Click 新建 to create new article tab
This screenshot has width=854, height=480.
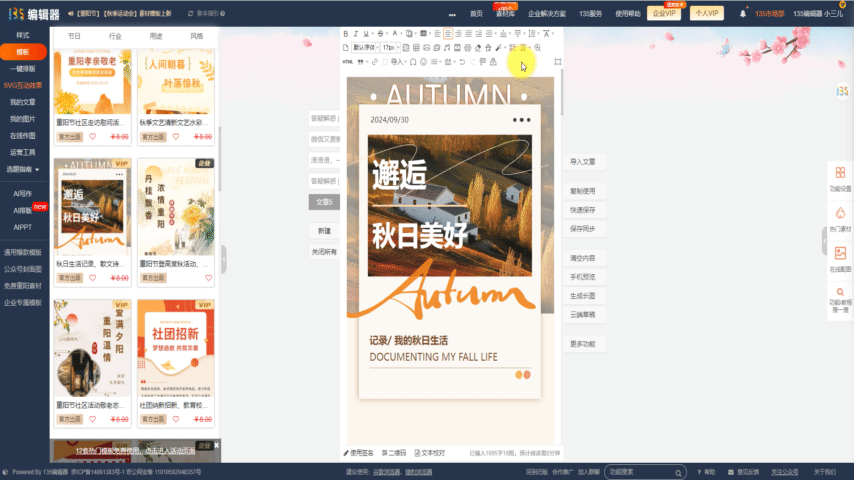[324, 231]
